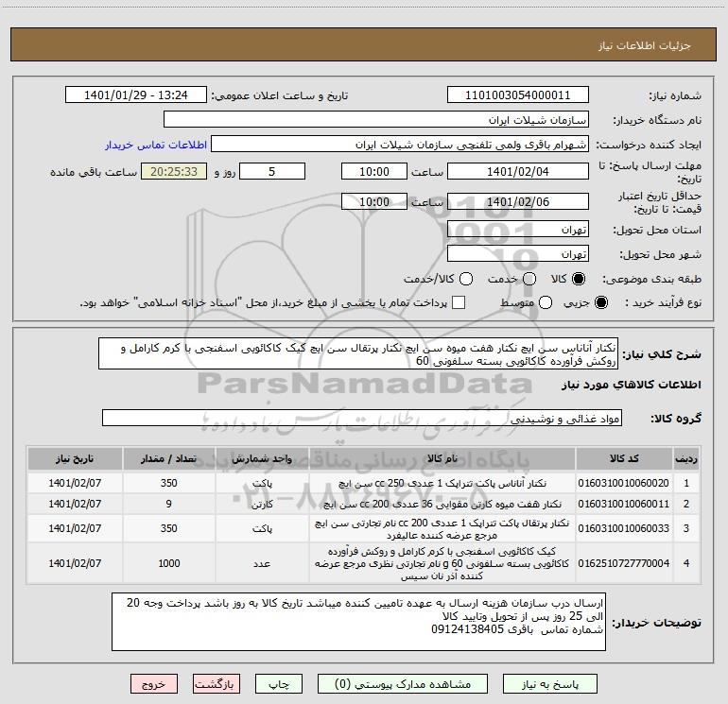Click the quantity cell 1000
Image resolution: width=728 pixels, height=704 pixels.
click(169, 563)
